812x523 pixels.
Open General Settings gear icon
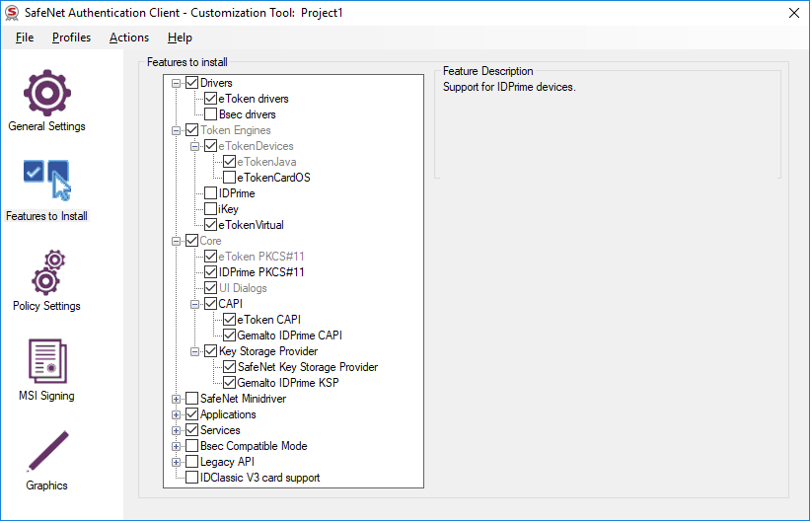(x=46, y=94)
